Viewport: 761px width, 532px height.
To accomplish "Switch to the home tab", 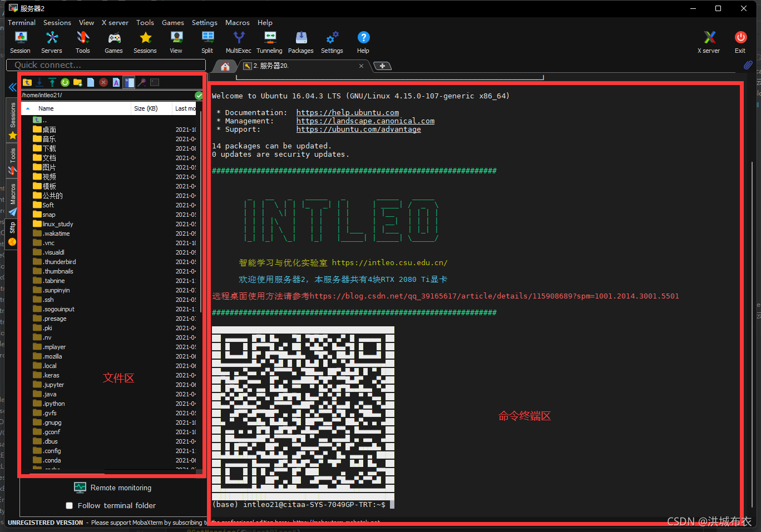I will [x=225, y=66].
